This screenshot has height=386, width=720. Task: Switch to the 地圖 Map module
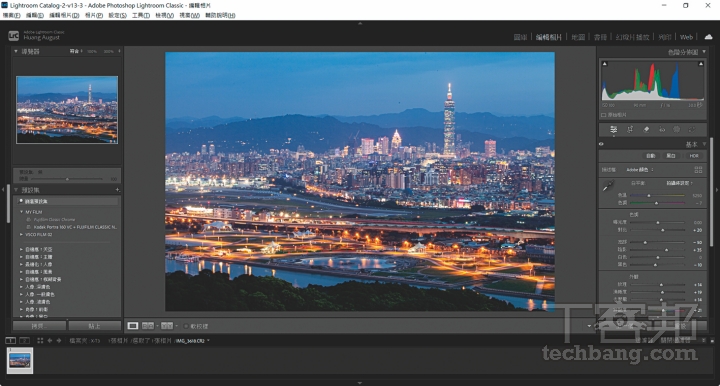coord(578,37)
